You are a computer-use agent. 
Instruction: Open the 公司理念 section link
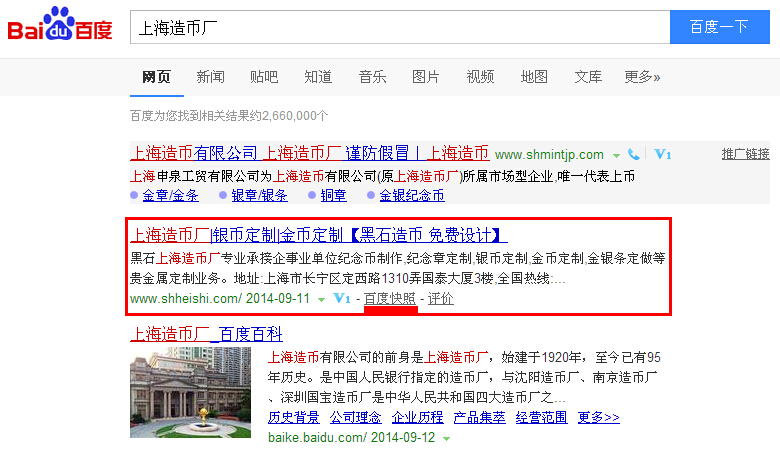[356, 417]
